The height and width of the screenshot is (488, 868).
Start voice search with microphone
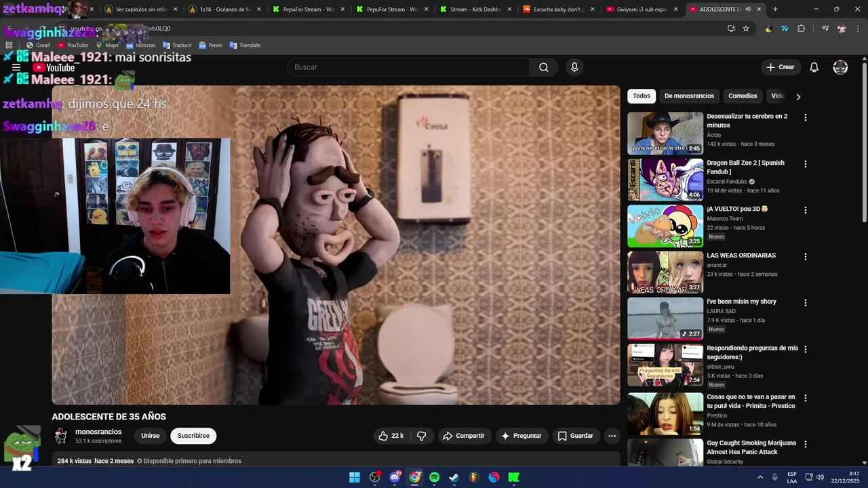pos(574,67)
